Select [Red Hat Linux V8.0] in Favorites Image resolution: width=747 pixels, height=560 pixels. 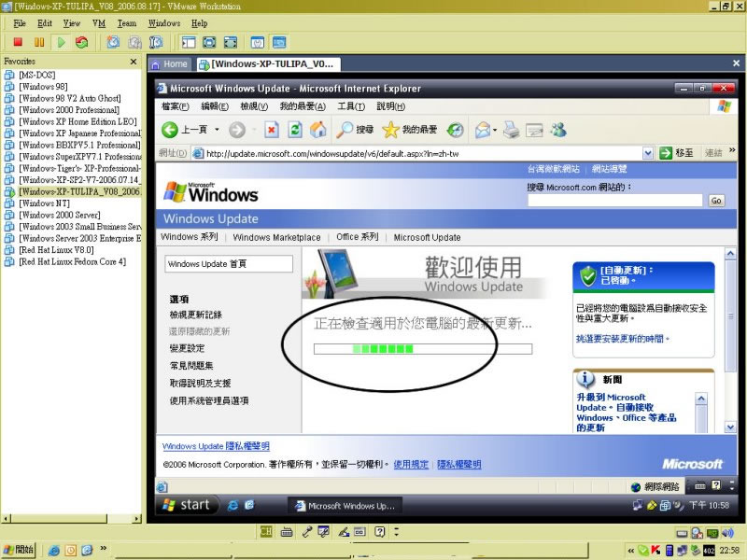(56, 250)
